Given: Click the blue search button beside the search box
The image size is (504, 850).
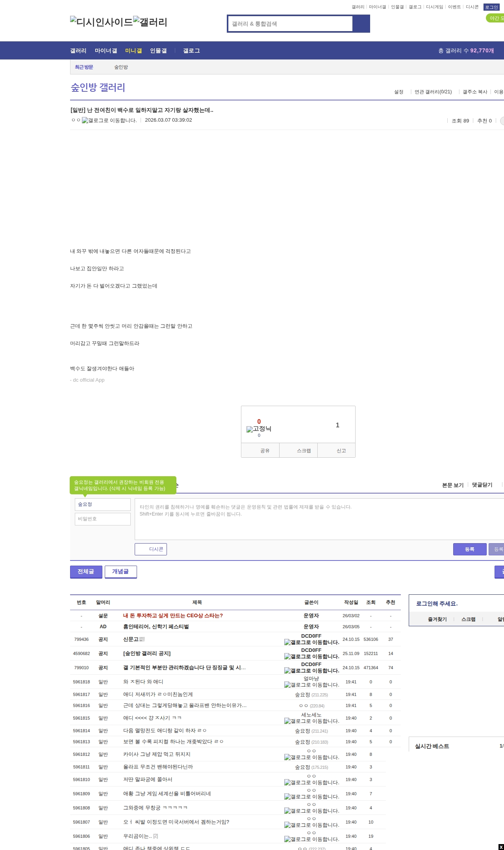Looking at the screenshot, I should pyautogui.click(x=361, y=24).
